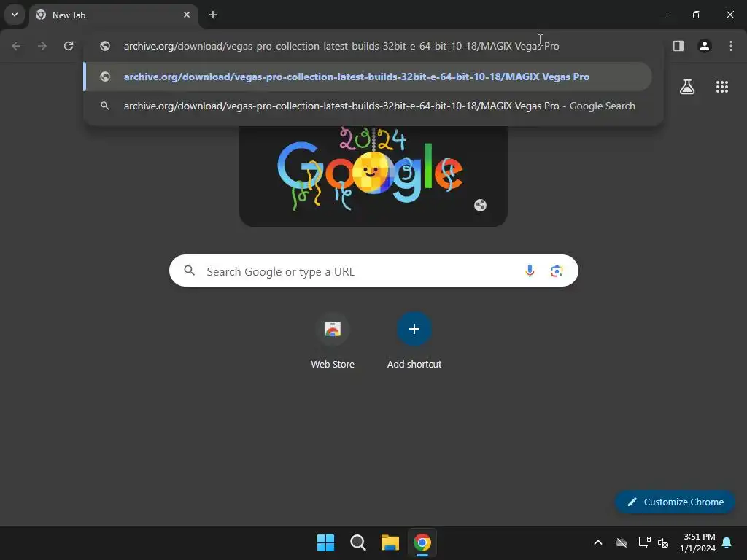The height and width of the screenshot is (560, 747).
Task: Search by image with Google Lens
Action: tap(557, 271)
